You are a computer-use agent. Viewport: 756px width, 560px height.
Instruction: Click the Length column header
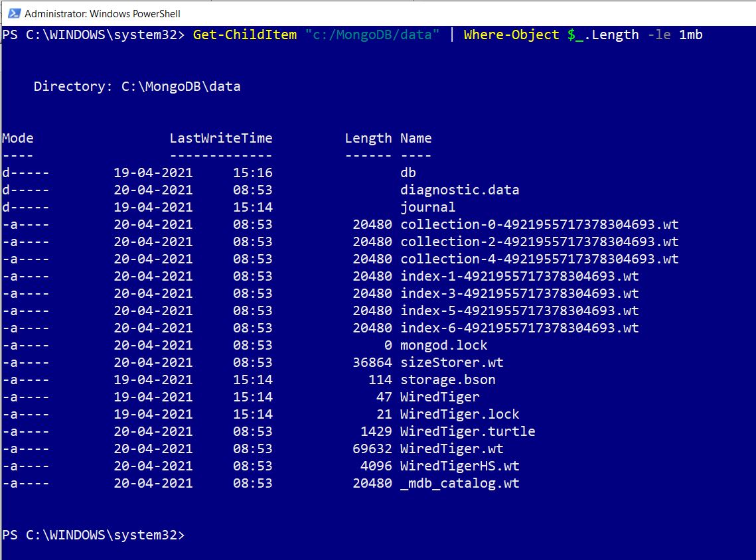[x=368, y=138]
